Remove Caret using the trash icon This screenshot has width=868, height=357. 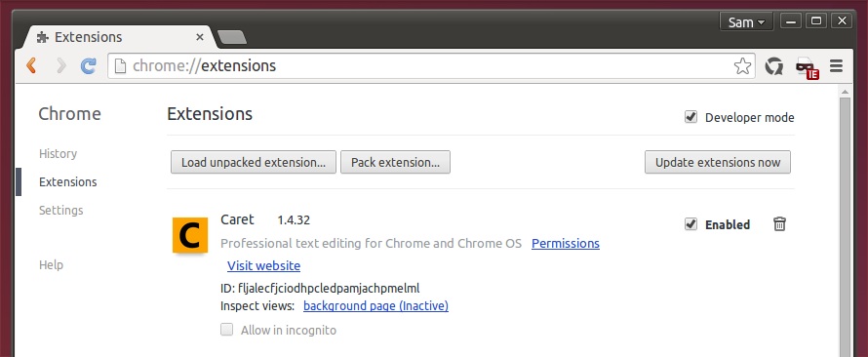click(779, 224)
